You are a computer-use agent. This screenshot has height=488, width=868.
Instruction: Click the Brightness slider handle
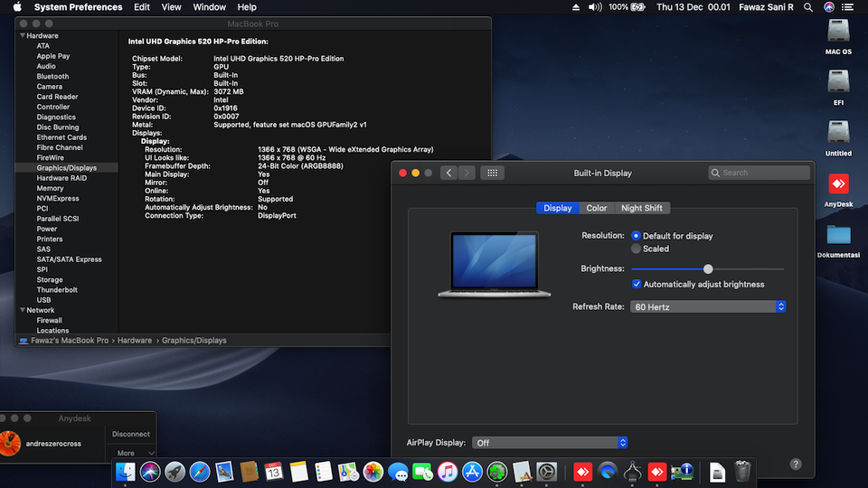pos(708,268)
